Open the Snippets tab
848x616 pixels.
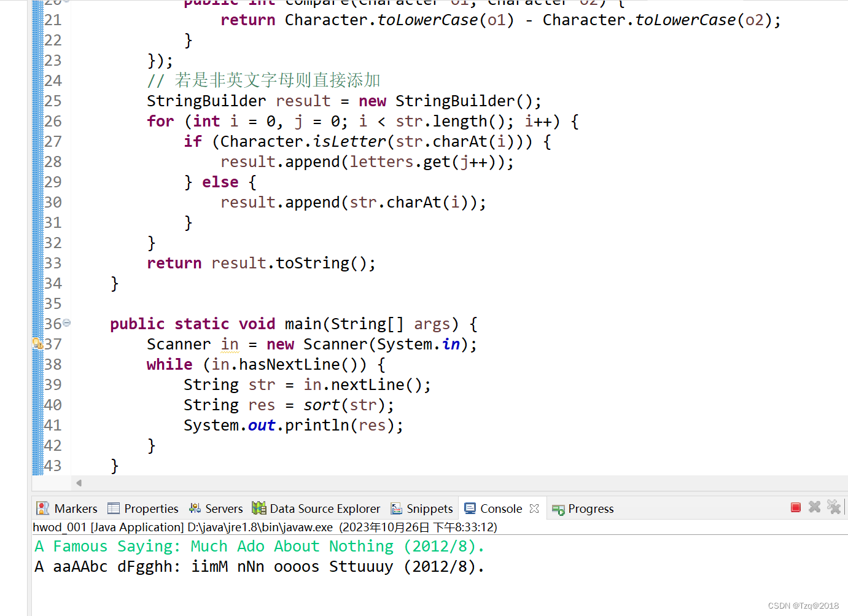(x=422, y=509)
